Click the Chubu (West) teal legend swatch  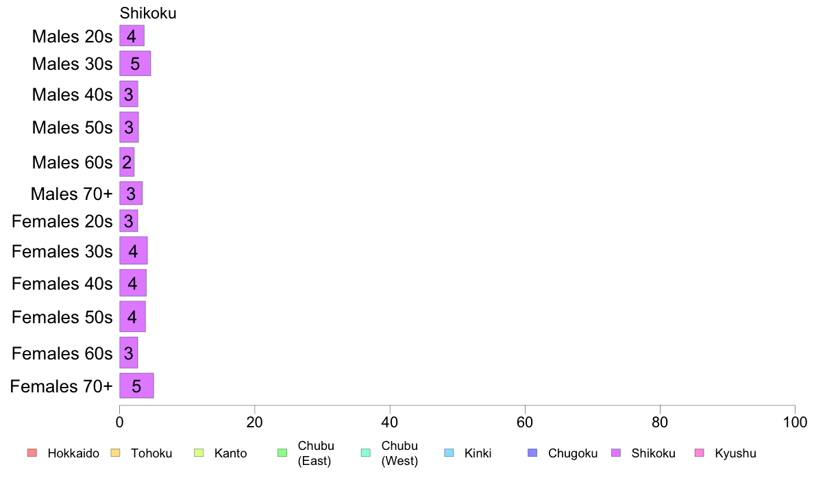point(365,453)
